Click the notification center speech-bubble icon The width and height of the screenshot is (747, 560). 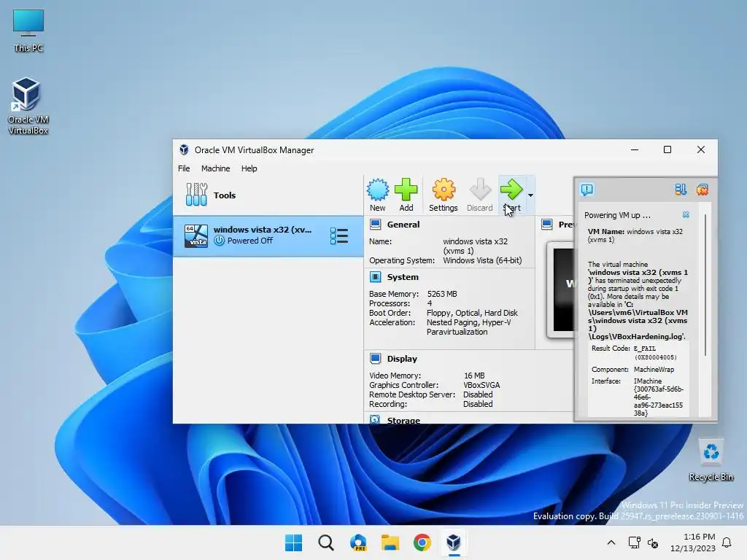[x=587, y=190]
